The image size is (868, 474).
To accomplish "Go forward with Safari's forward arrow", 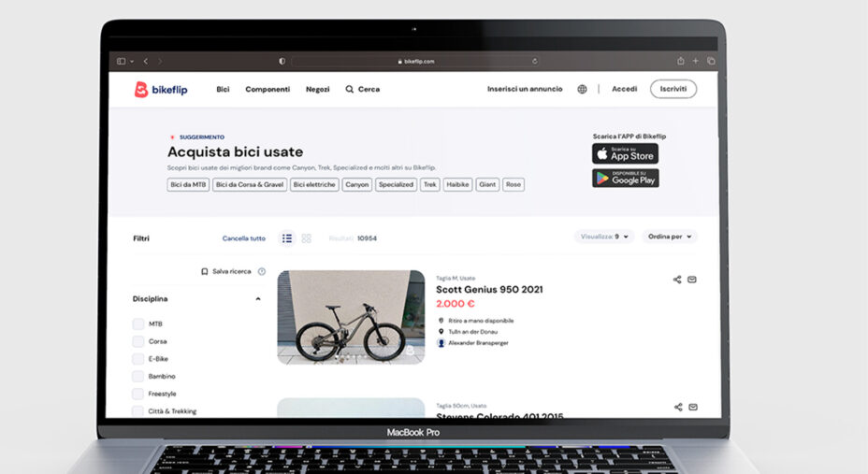I will tap(161, 62).
